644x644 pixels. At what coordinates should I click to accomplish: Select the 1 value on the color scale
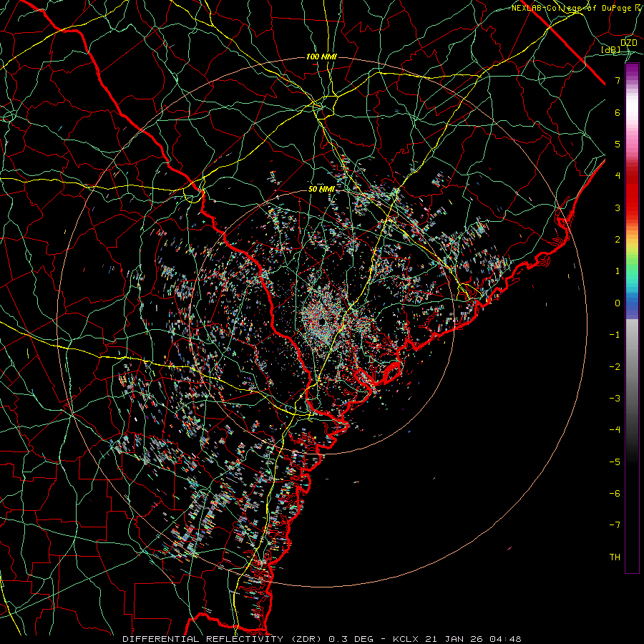[x=618, y=271]
